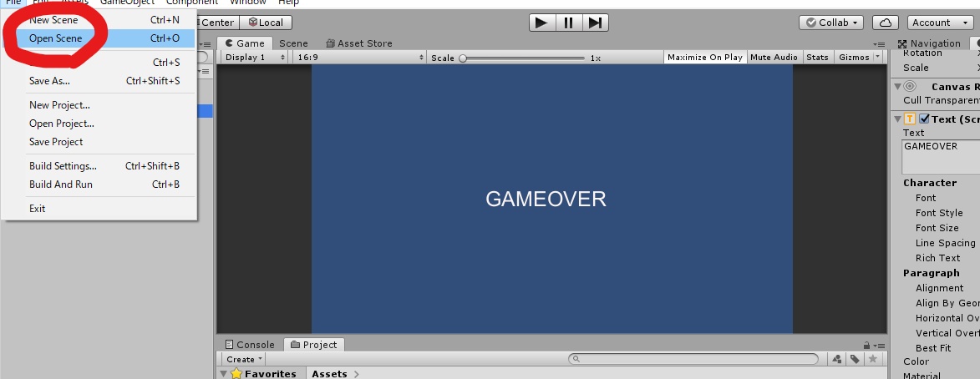Open the Collab dropdown
980x379 pixels.
[831, 23]
